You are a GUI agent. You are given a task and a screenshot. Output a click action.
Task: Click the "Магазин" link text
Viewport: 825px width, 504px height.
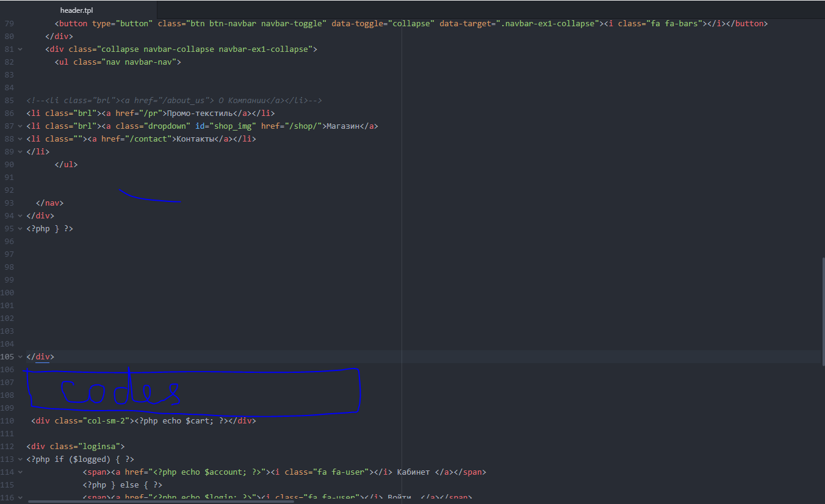343,126
